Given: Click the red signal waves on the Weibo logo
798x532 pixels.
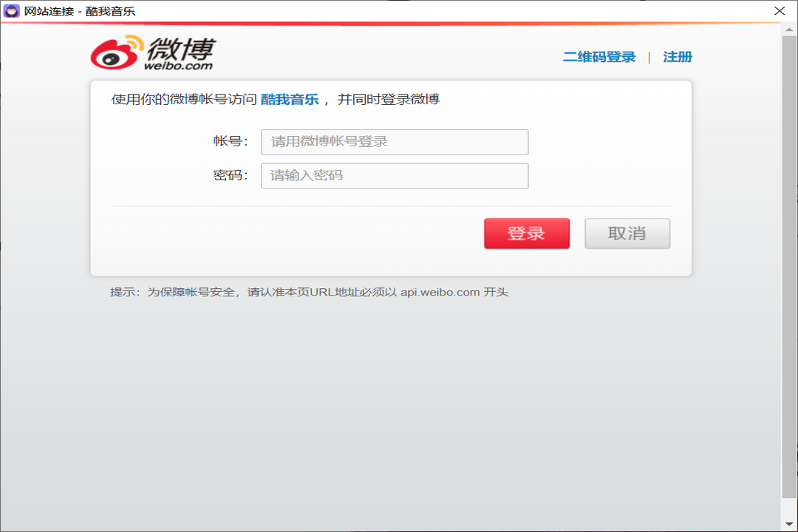Looking at the screenshot, I should coord(134,43).
